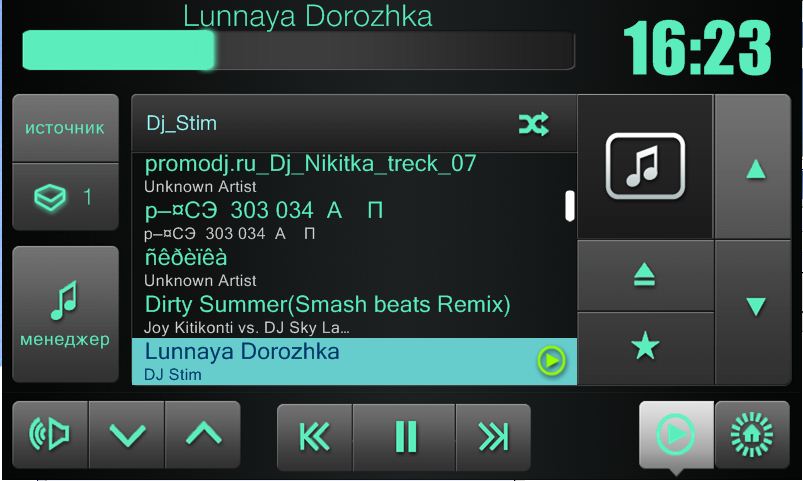803x481 pixels.
Task: Select the disc layer 1 button
Action: pos(65,197)
